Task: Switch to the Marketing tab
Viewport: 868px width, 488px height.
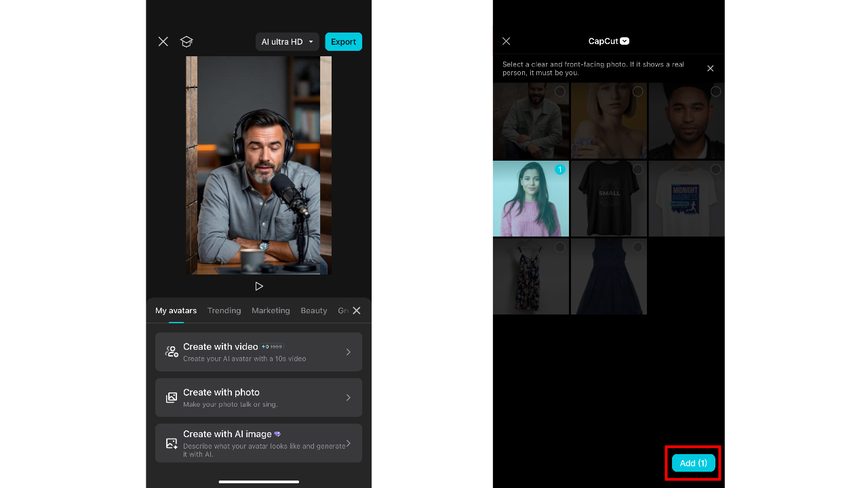Action: coord(270,310)
